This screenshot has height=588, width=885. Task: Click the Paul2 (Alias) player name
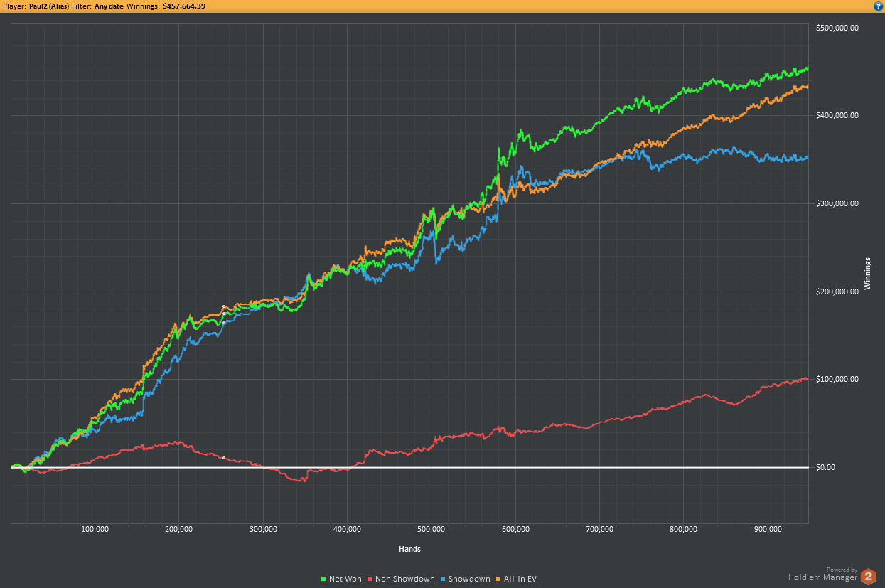pyautogui.click(x=49, y=6)
